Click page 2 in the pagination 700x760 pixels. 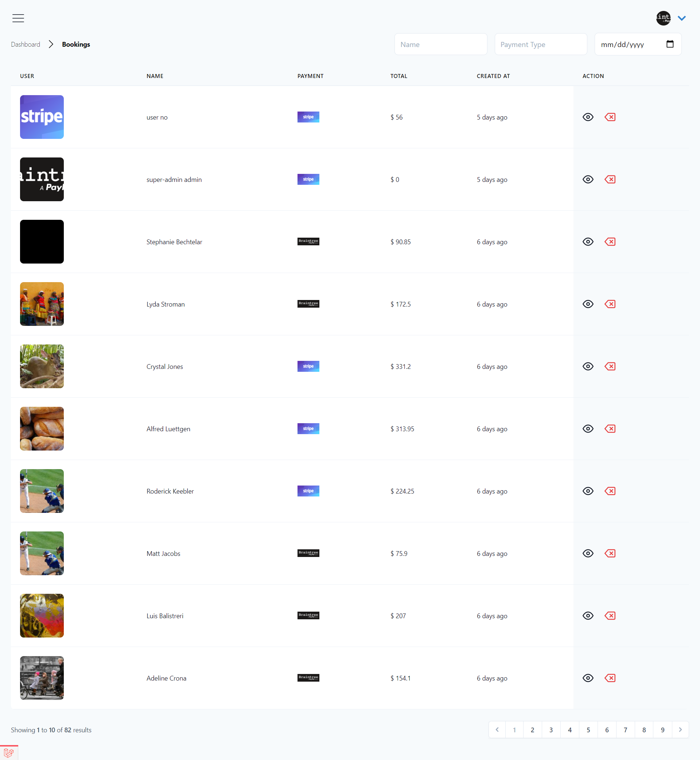(x=532, y=730)
